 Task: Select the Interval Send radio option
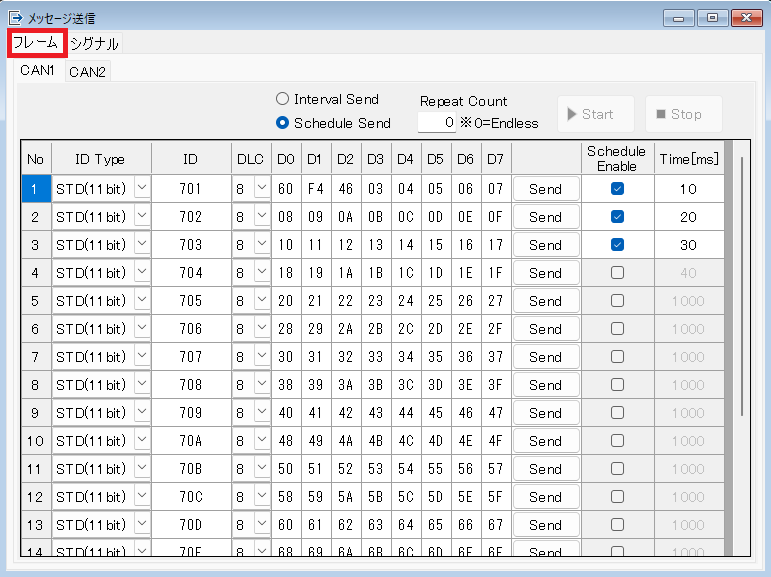(282, 99)
